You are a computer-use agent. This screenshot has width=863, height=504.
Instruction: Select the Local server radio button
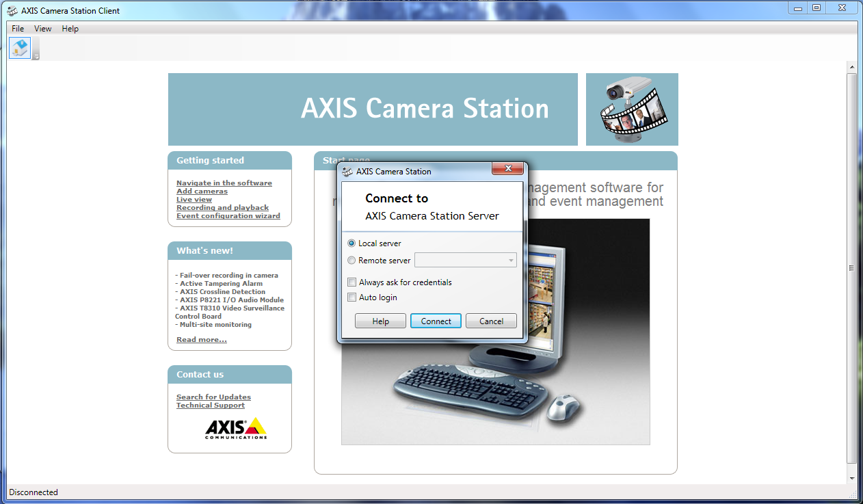[351, 243]
